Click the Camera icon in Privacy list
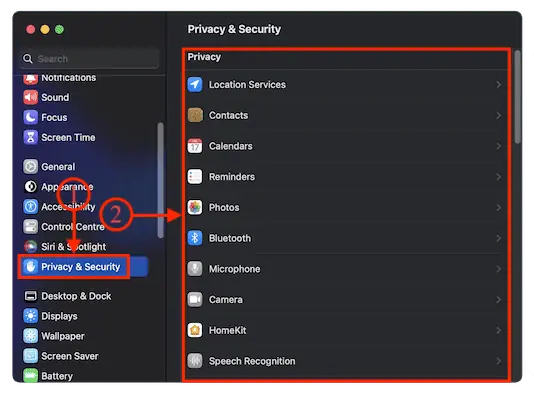Screen dimensions: 534x400 195,299
